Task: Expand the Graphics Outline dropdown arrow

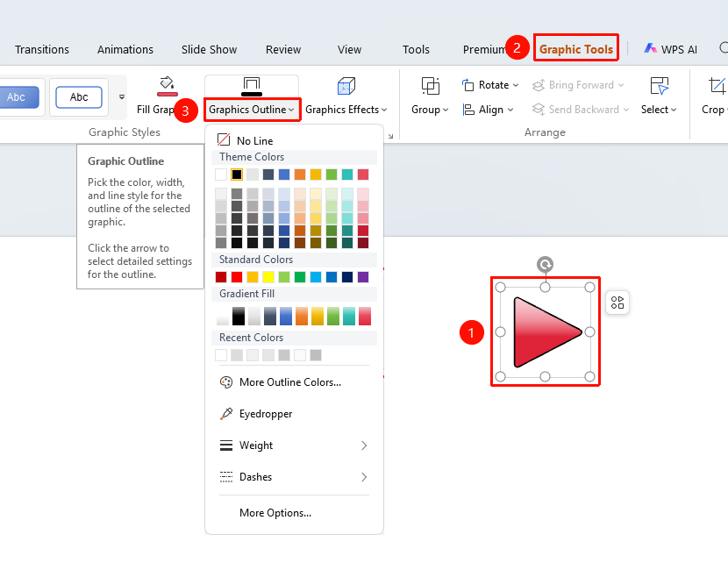Action: click(291, 110)
